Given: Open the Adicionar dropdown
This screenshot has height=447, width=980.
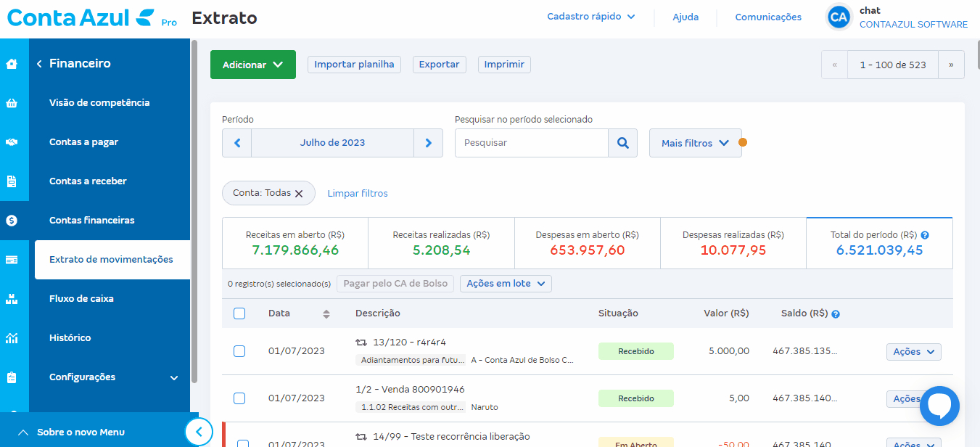Looking at the screenshot, I should [253, 65].
